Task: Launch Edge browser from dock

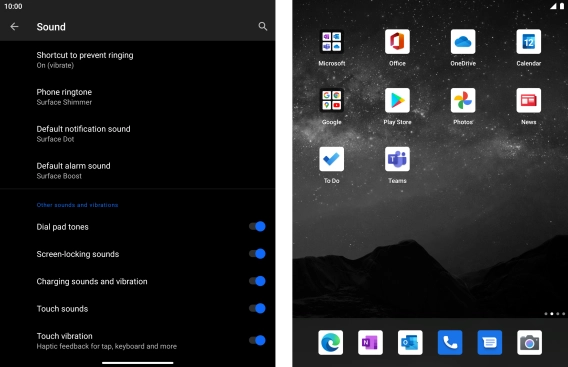Action: click(330, 342)
